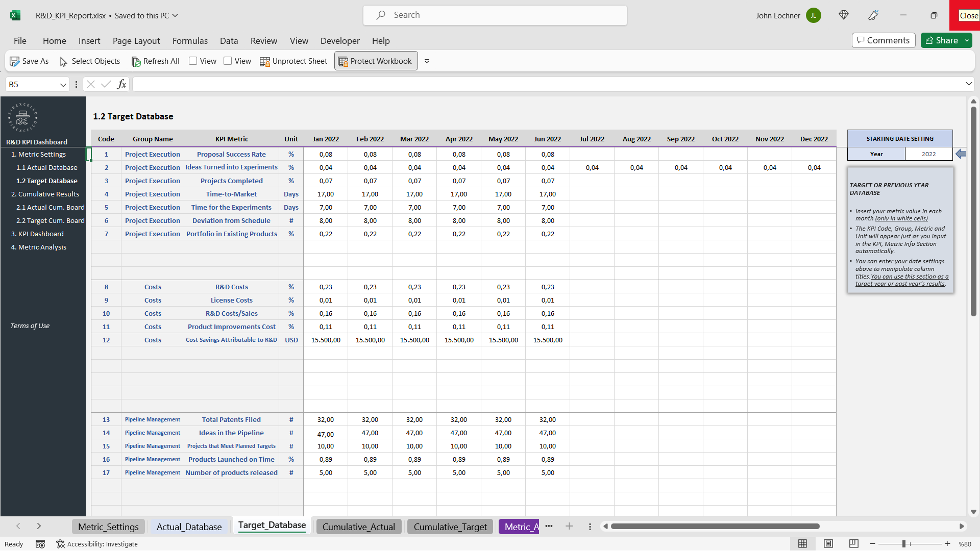
Task: Open the Terms of Use link
Action: pos(30,325)
